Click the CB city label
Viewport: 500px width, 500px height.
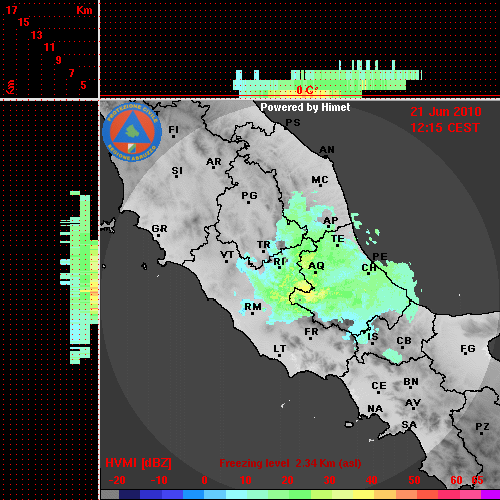404,341
